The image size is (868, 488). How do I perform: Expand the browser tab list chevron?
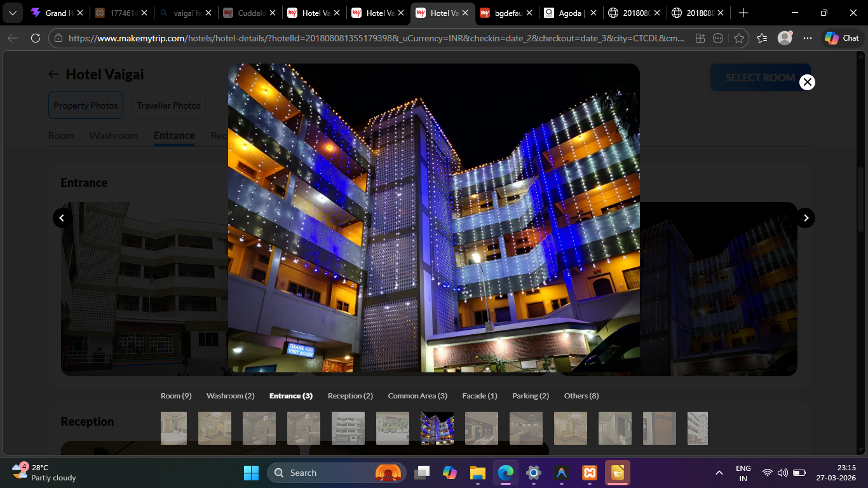[12, 13]
